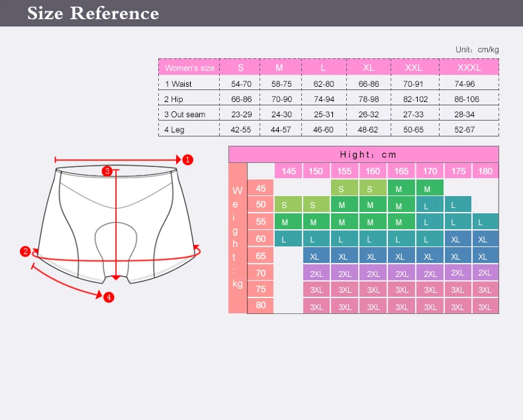Screen dimensions: 523x420
Task: Click the "Unit: cm/kg" label
Action: [x=477, y=50]
